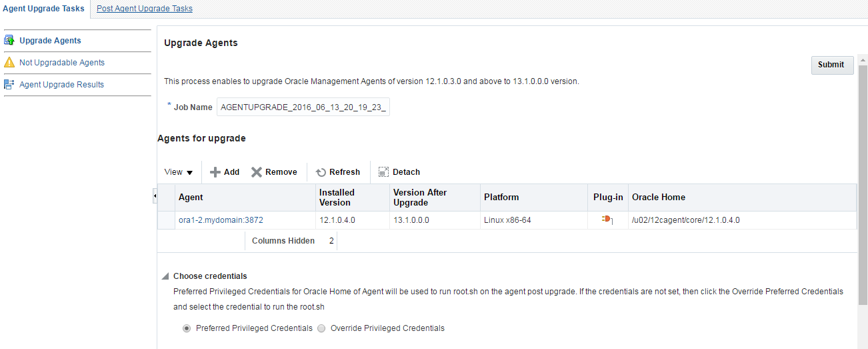Open the 13.1.0.0.0 version link
868x349 pixels.
point(411,220)
